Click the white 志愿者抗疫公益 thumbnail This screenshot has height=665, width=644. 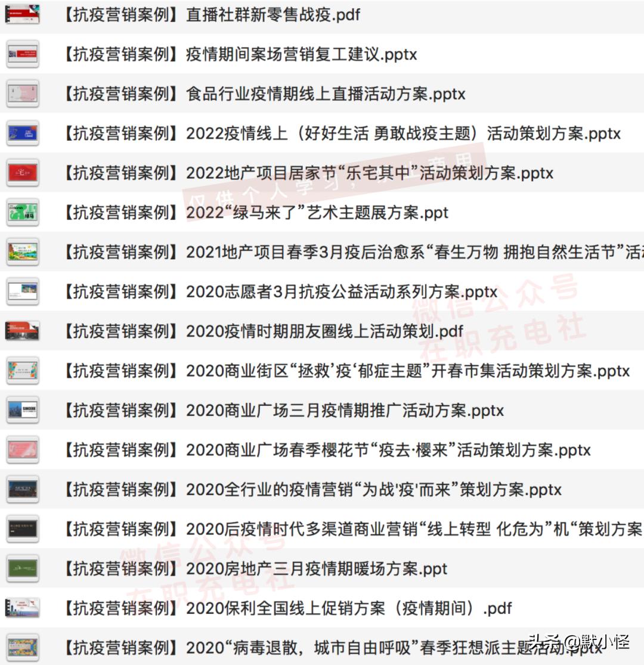22,292
